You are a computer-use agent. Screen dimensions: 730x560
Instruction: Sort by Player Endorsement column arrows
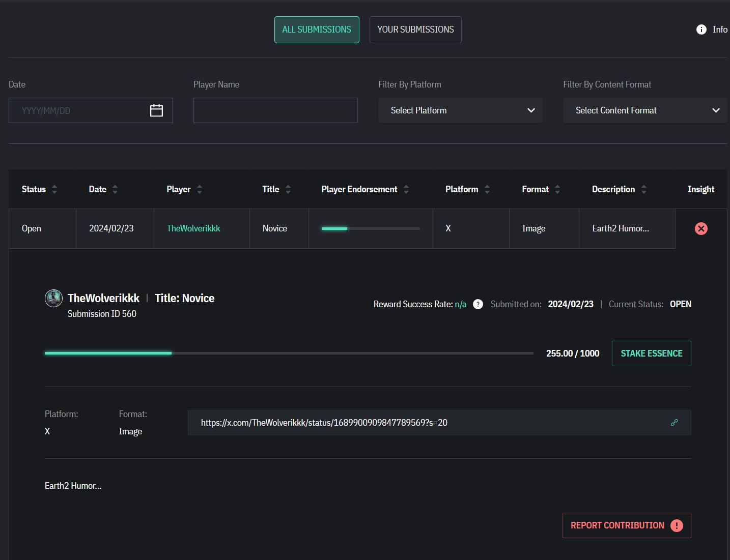point(406,189)
